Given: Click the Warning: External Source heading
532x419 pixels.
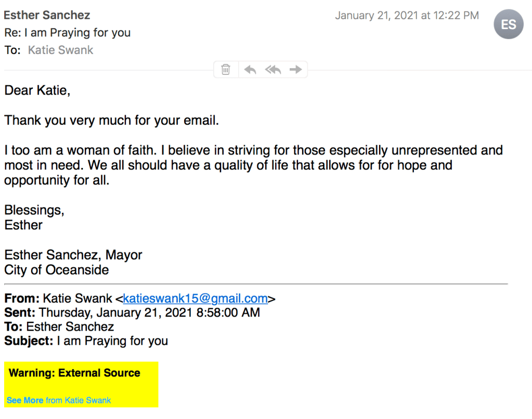Looking at the screenshot, I should (74, 373).
